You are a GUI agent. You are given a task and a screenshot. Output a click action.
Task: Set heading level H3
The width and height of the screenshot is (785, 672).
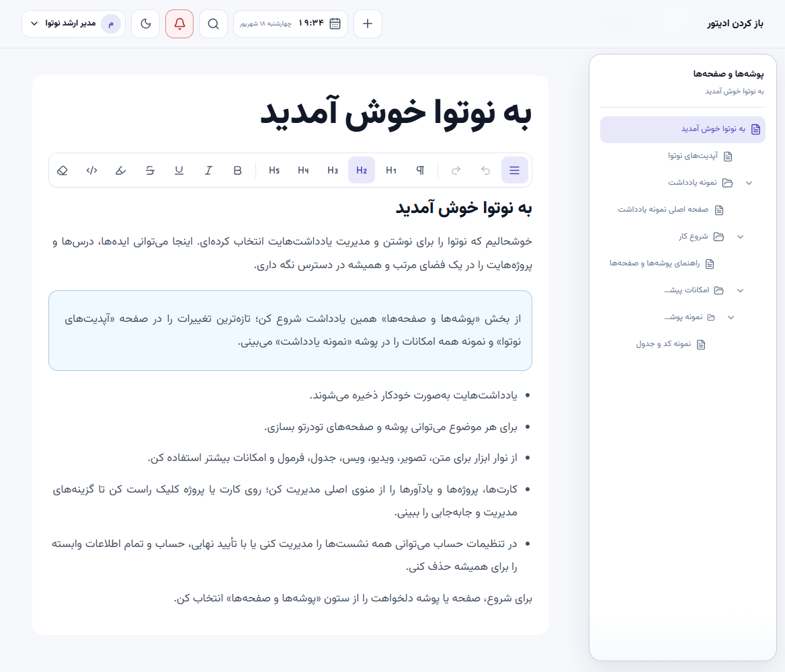point(333,170)
